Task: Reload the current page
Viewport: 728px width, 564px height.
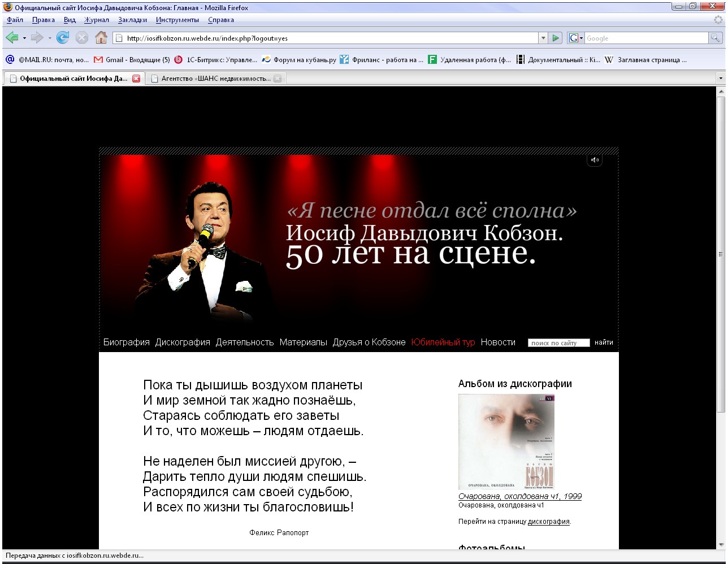Action: [63, 38]
